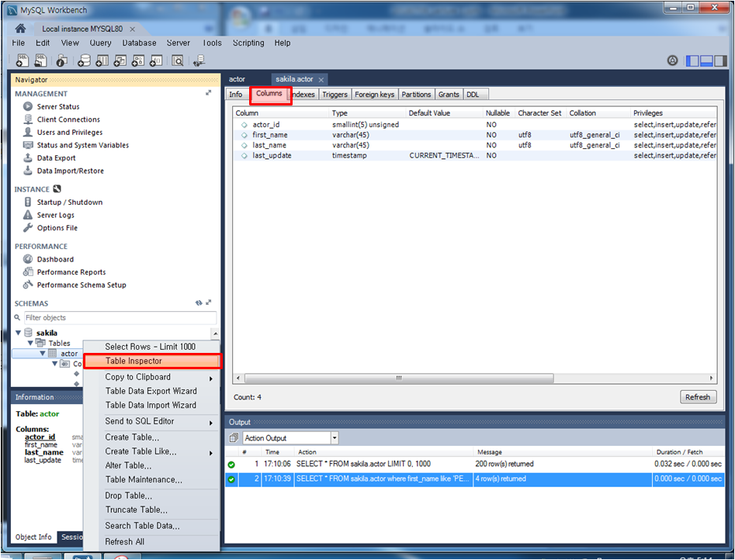
Task: Click the circular icon beside the panel toggles
Action: click(673, 60)
